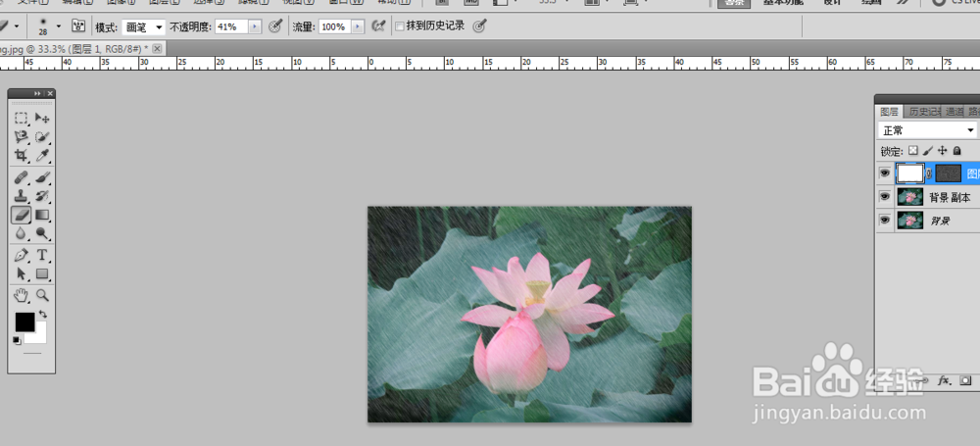Viewport: 980px width, 446px height.
Task: Toggle tablet pressure for size icon
Action: tap(479, 26)
